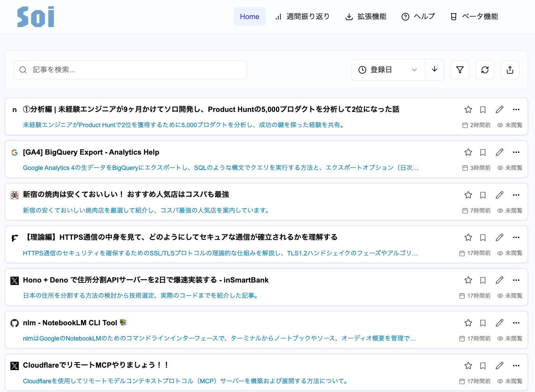Screen dimensions: 535x392
Task: Open the 週間振り返り tab
Action: pyautogui.click(x=302, y=17)
